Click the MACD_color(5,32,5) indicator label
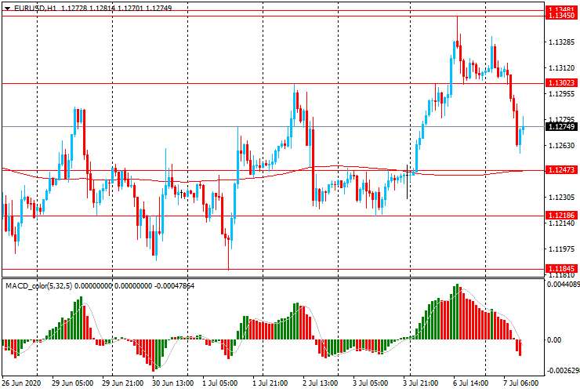 click(x=39, y=285)
